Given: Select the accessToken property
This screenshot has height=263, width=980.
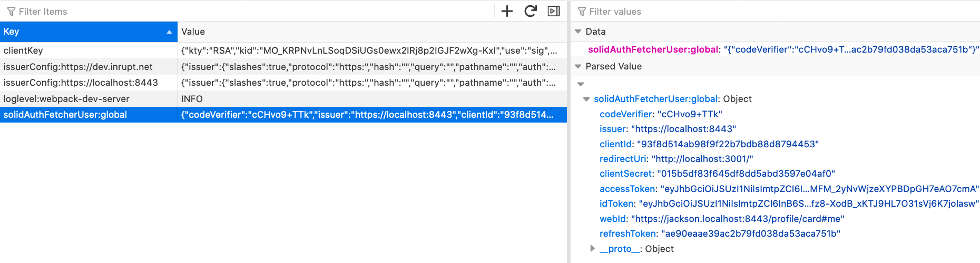Looking at the screenshot, I should point(628,189).
